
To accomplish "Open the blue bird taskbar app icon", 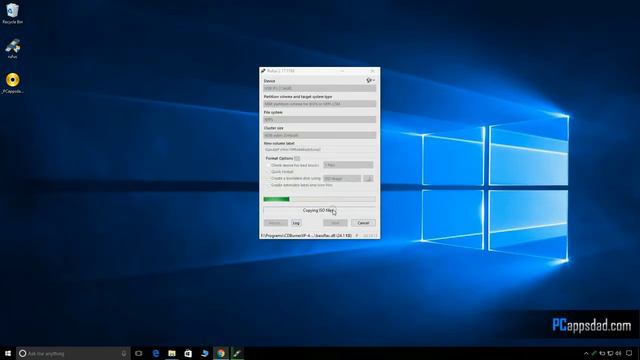I will [204, 353].
